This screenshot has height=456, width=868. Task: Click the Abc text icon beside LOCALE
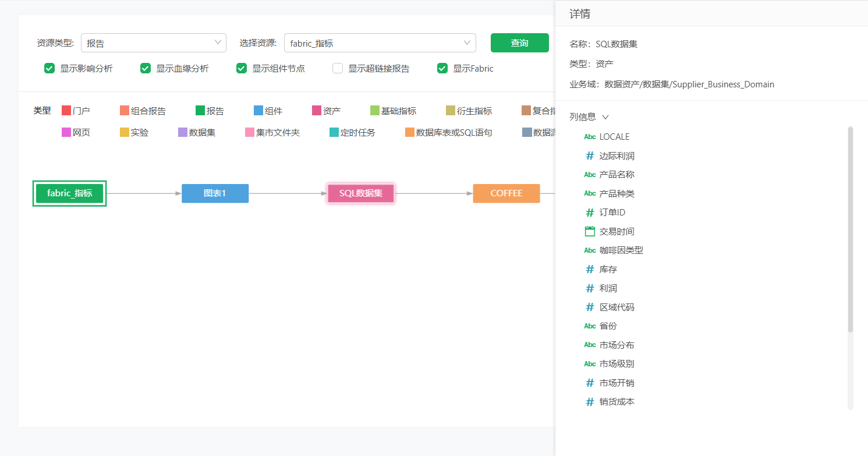tap(590, 137)
